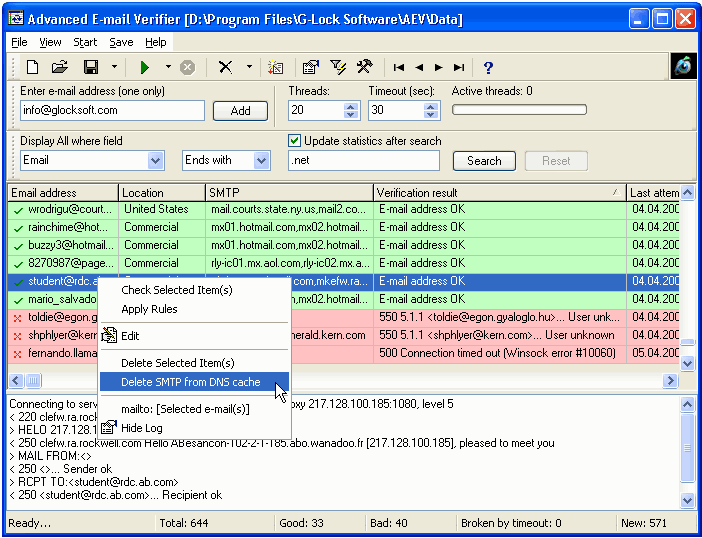The image size is (702, 538).
Task: Click the e-mail address input field
Action: 112,111
